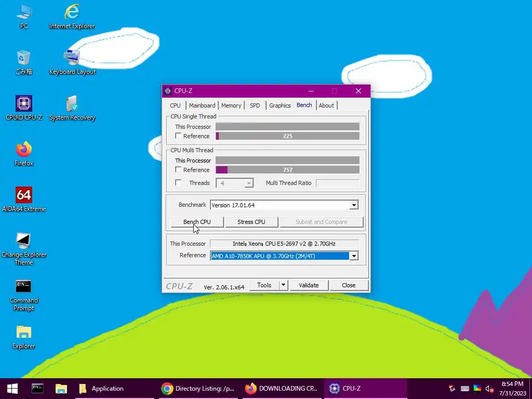This screenshot has height=399, width=532.
Task: Switch to the CPU tab
Action: pyautogui.click(x=176, y=105)
